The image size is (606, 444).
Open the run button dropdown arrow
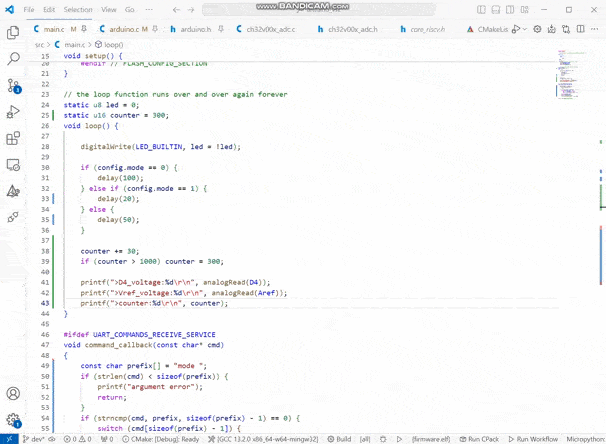[x=524, y=29]
